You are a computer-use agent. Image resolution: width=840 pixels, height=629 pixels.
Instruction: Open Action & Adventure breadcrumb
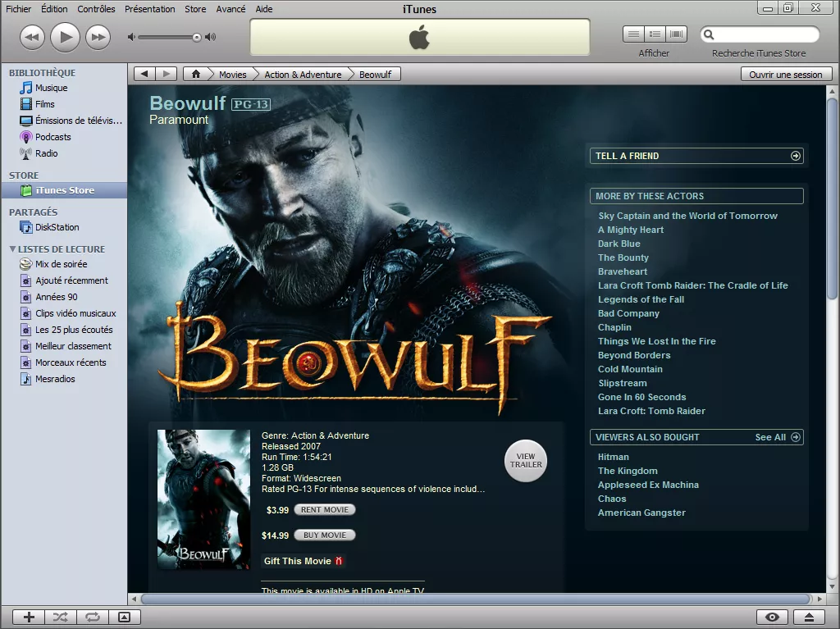pos(303,75)
